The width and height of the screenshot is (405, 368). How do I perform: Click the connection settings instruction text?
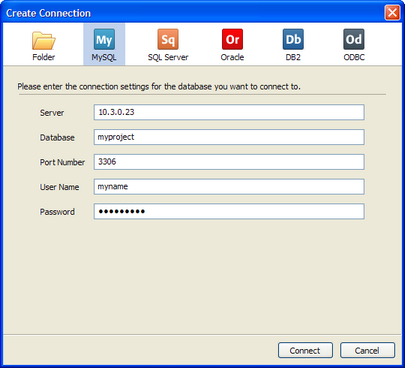pyautogui.click(x=159, y=87)
